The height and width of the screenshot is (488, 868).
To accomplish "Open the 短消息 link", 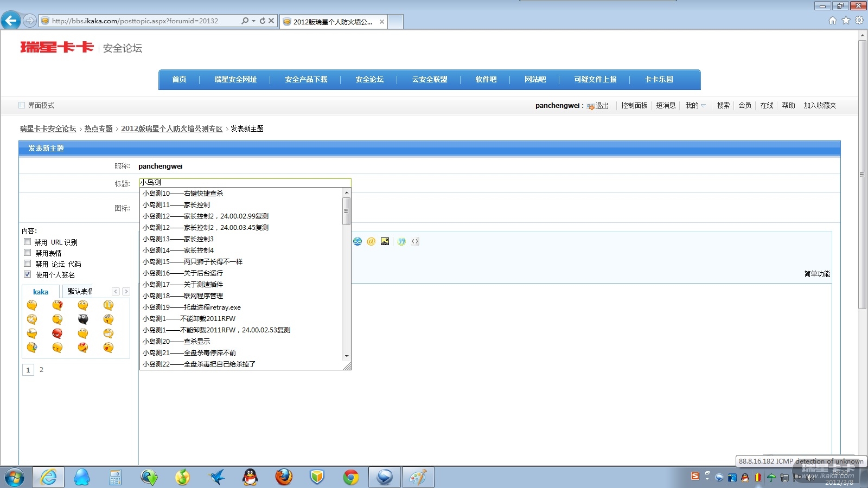I will [666, 105].
